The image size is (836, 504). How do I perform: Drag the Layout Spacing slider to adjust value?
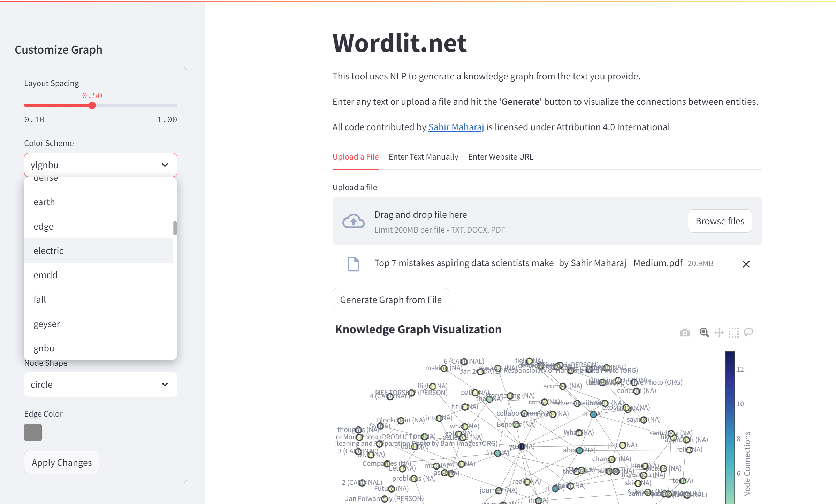92,105
